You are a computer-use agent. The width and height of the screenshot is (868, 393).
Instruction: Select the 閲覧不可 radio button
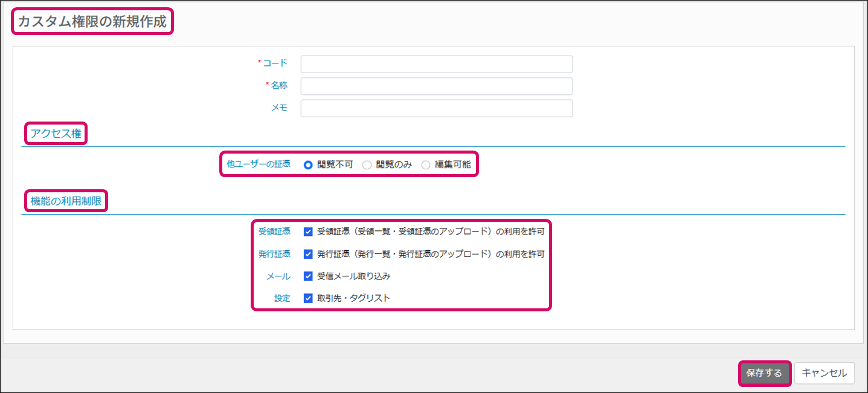pos(308,164)
